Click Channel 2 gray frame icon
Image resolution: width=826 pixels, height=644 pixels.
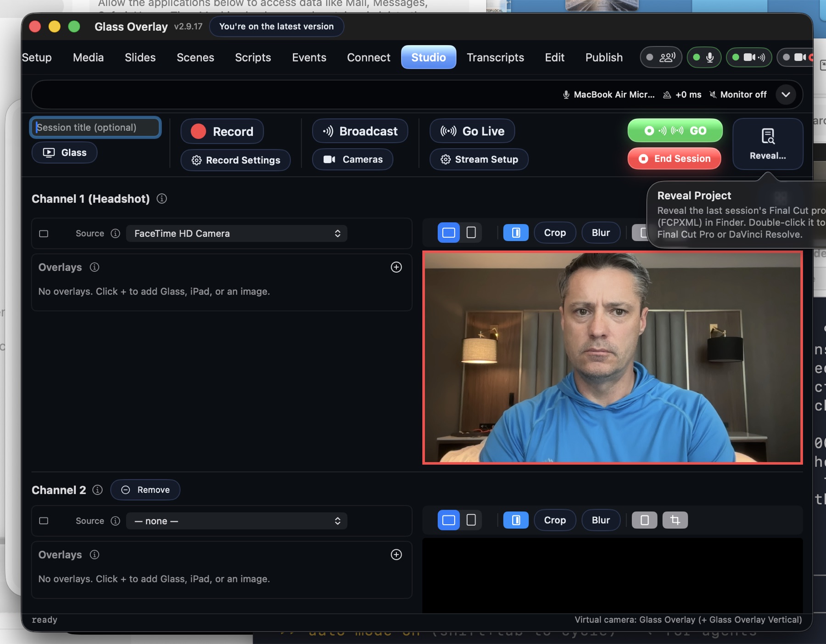click(x=644, y=520)
